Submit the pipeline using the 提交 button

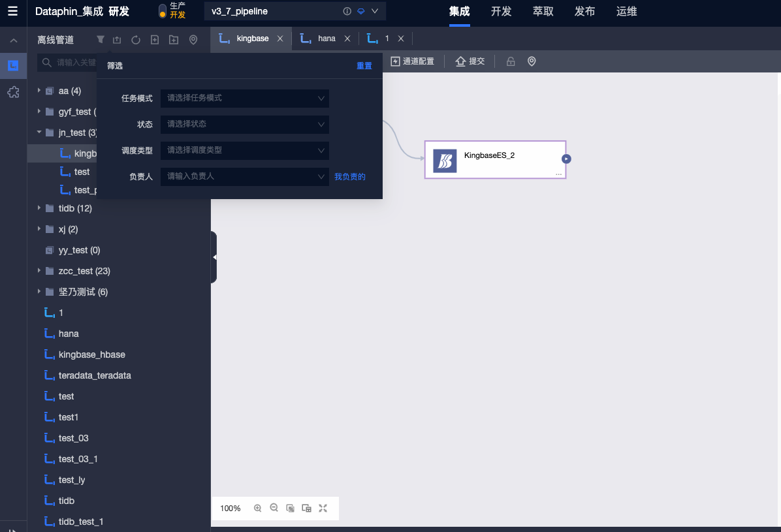tap(470, 61)
